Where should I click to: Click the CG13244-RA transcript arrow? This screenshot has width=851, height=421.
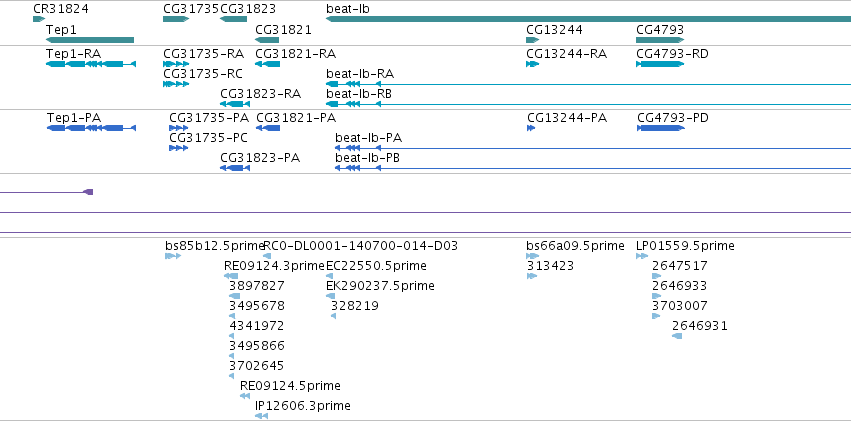click(x=532, y=64)
